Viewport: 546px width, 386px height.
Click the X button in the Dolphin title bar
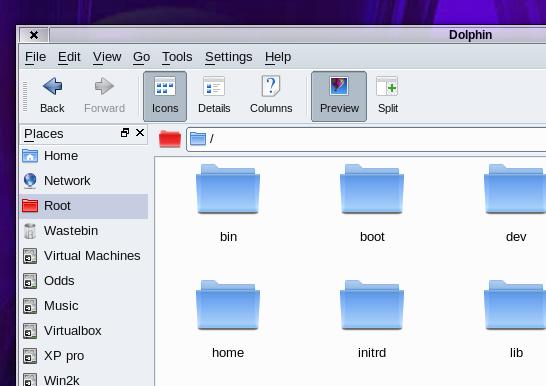[x=34, y=35]
